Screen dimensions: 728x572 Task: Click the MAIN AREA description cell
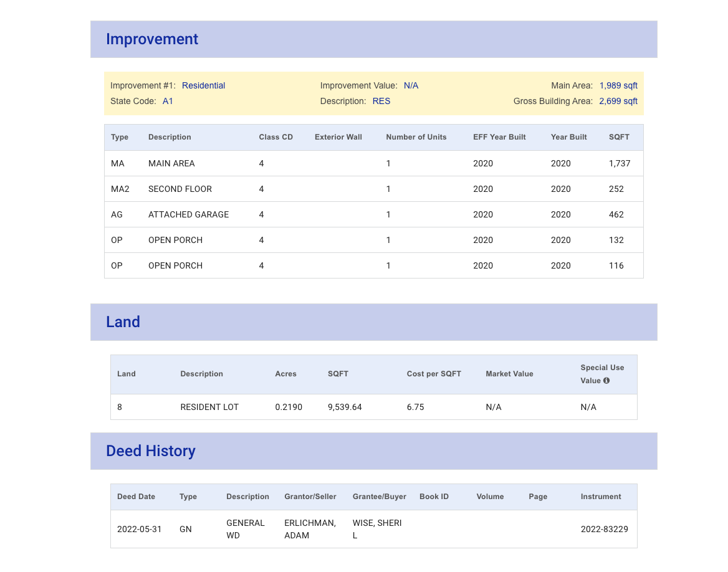171,163
